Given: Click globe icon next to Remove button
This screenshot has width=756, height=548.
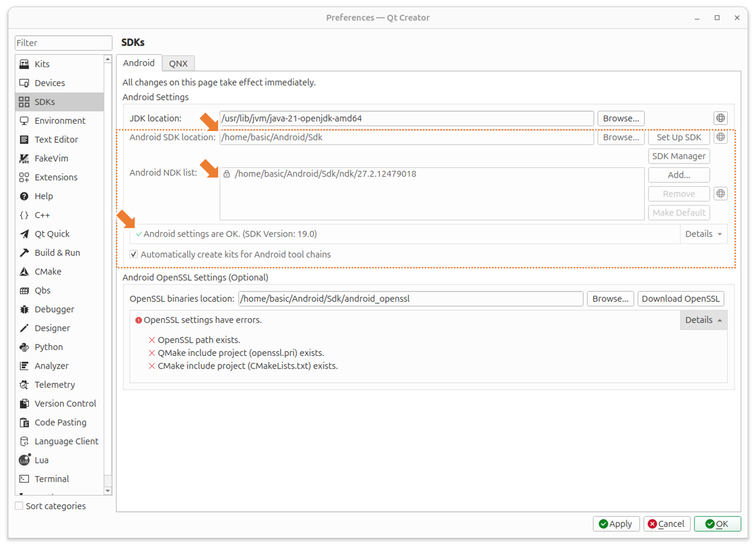Looking at the screenshot, I should pos(720,194).
